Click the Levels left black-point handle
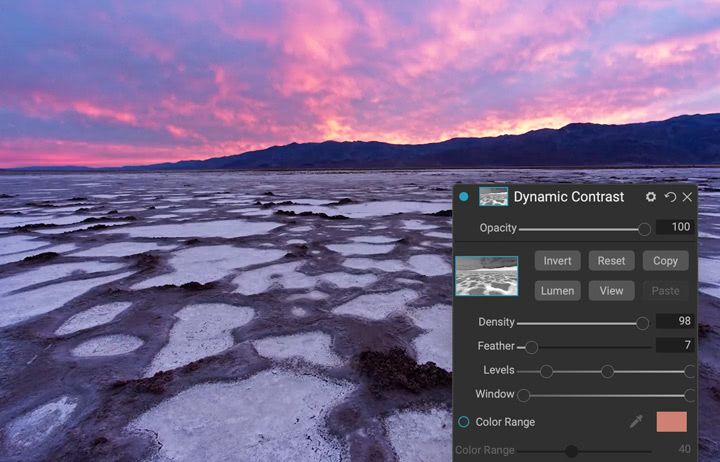Image resolution: width=720 pixels, height=462 pixels. point(546,372)
